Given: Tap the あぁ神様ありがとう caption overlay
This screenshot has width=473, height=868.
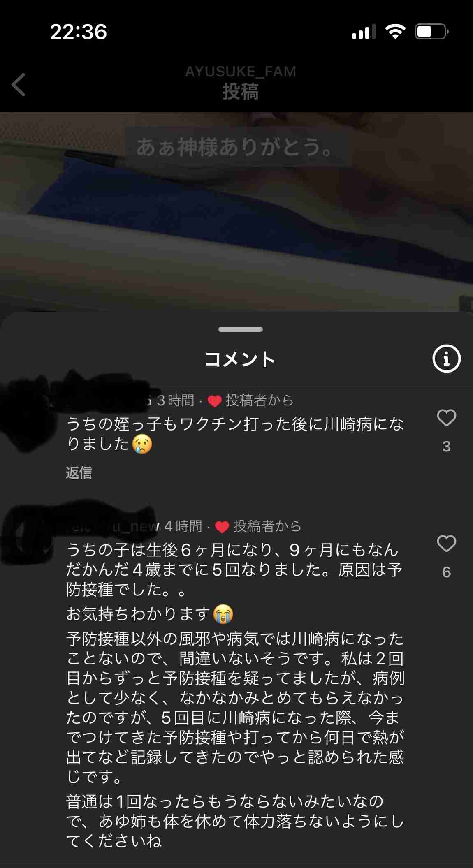Looking at the screenshot, I should pyautogui.click(x=235, y=147).
